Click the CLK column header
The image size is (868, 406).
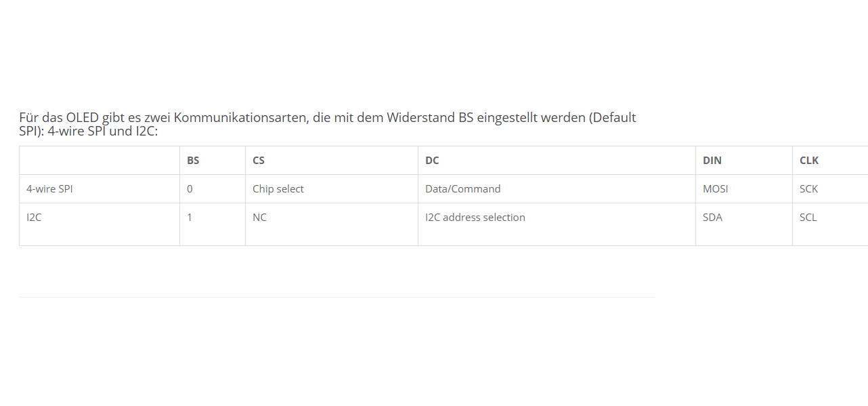pos(809,161)
